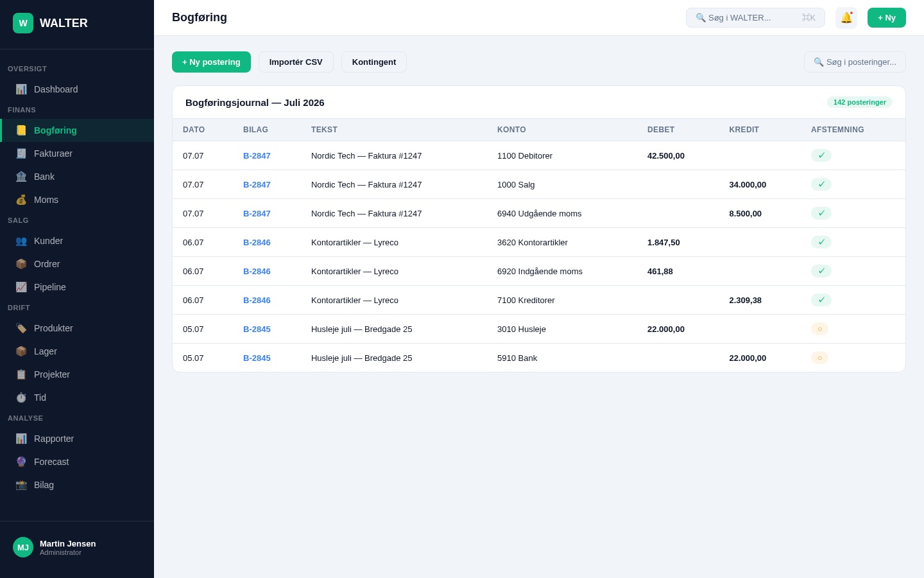Image resolution: width=924 pixels, height=578 pixels.
Task: Click the KREDIT column header
Action: pyautogui.click(x=744, y=130)
